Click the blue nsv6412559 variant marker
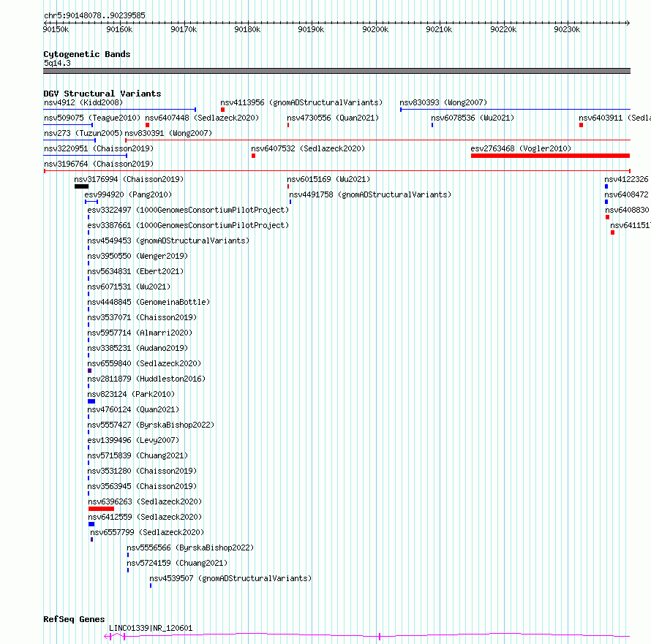The height and width of the screenshot is (644, 651). (91, 524)
